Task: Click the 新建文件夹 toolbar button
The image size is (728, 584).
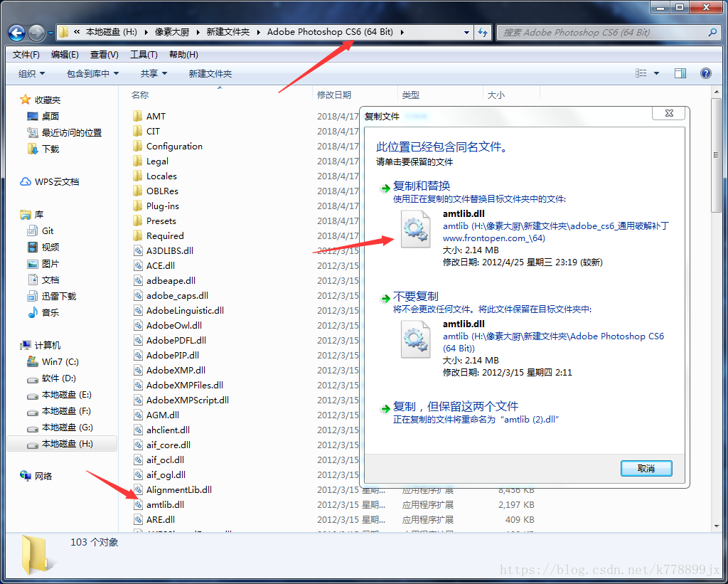Action: (210, 73)
